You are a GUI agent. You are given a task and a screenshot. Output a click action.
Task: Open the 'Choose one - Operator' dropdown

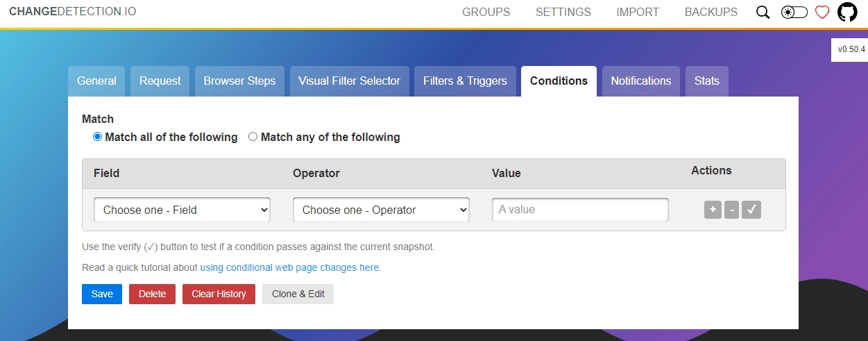point(381,210)
